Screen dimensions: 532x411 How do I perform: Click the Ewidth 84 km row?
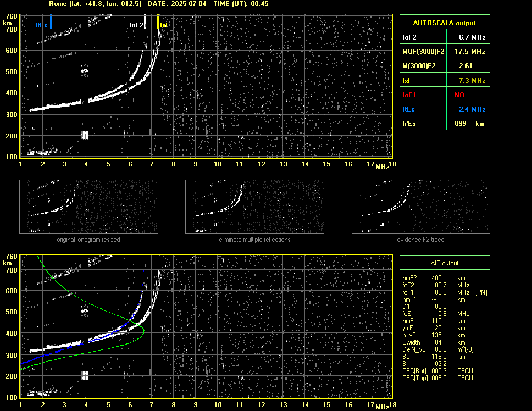[x=434, y=342]
